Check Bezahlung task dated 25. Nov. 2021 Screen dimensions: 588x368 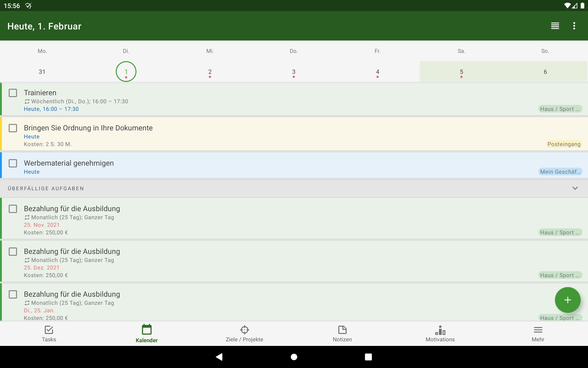click(x=13, y=209)
